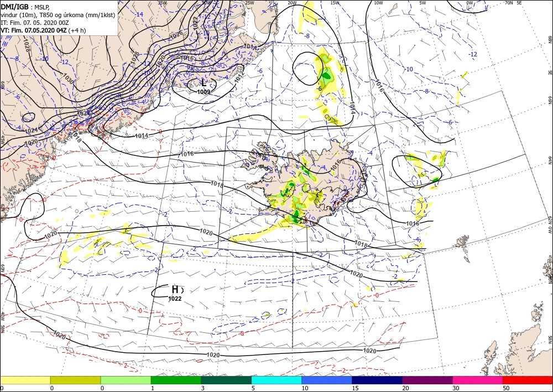Click the light green legend color swatch
Viewport: 553px width, 392px height.
tap(126, 380)
